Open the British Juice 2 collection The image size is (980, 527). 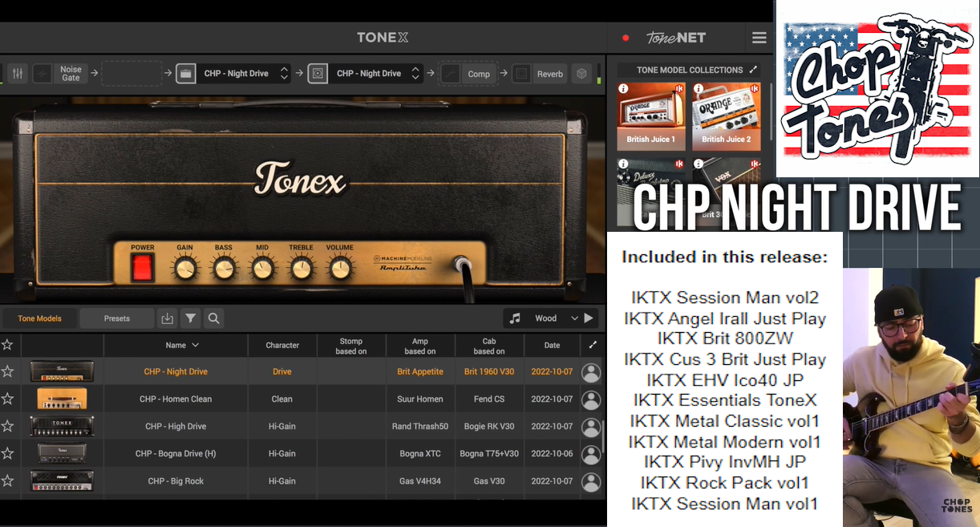tap(727, 117)
